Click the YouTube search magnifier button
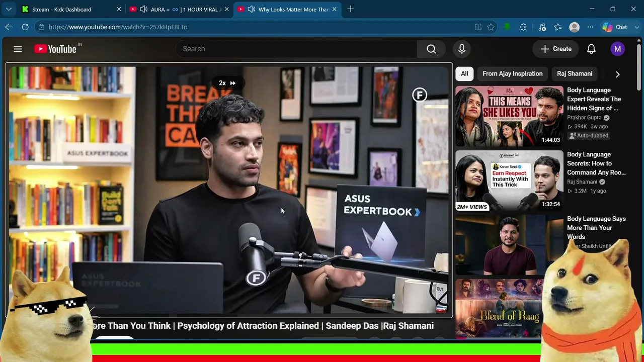Screen dimensions: 644x362 (431, 49)
